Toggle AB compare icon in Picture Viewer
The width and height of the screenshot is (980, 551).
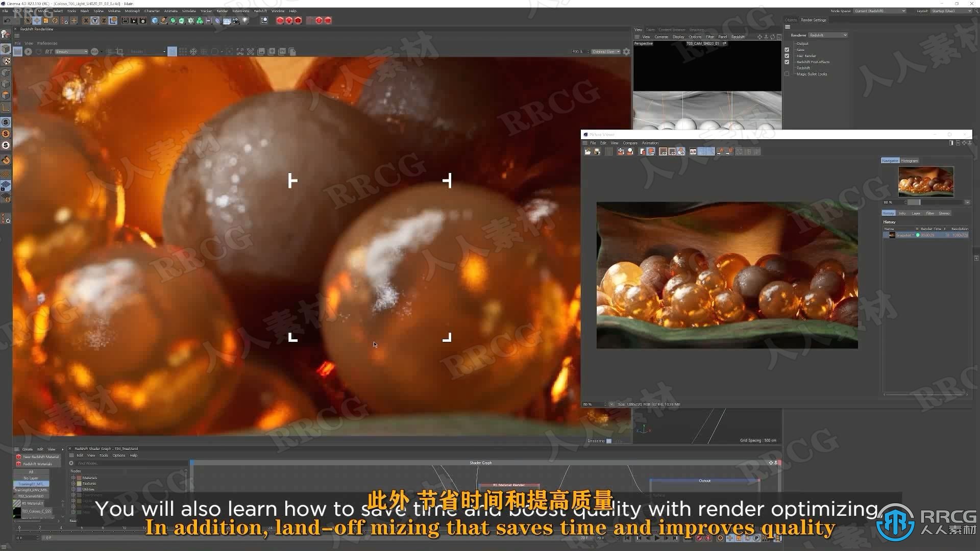[x=693, y=152]
